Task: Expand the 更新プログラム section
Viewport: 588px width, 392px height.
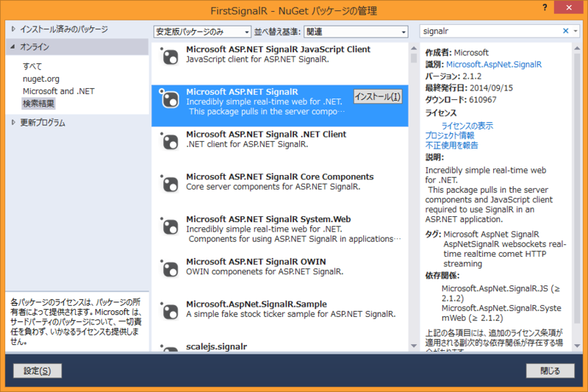Action: click(13, 122)
